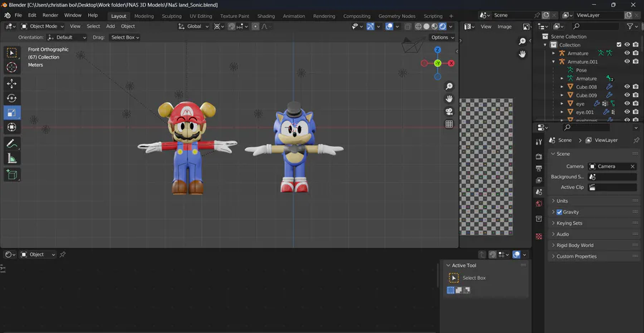
Task: Disable render for eye.001 camera icon
Action: click(x=635, y=112)
